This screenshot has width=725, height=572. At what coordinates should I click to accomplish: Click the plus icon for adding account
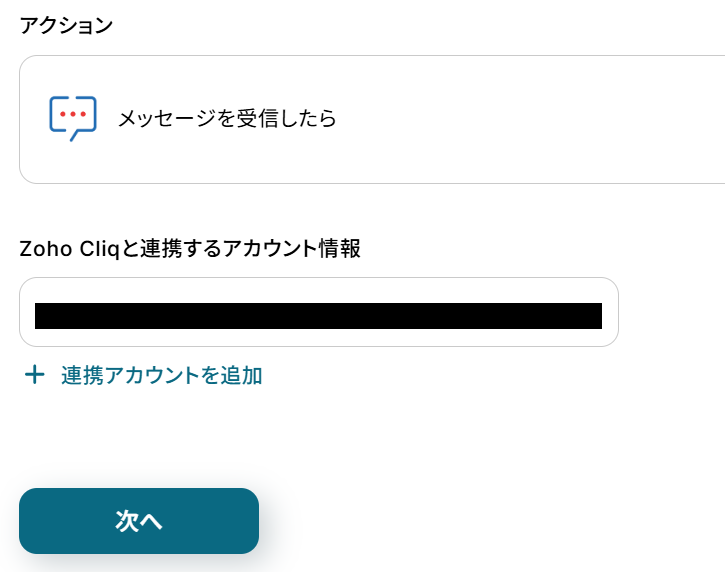point(35,375)
